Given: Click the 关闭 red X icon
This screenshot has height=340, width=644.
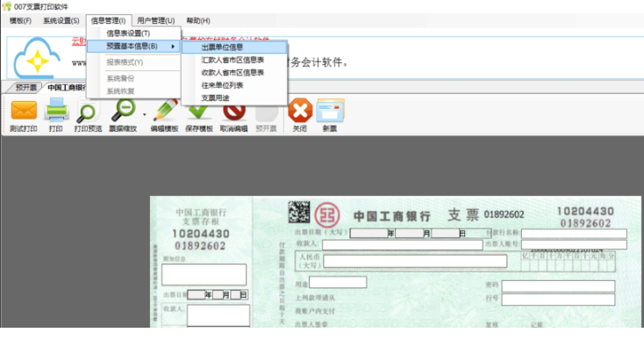Looking at the screenshot, I should (x=300, y=110).
